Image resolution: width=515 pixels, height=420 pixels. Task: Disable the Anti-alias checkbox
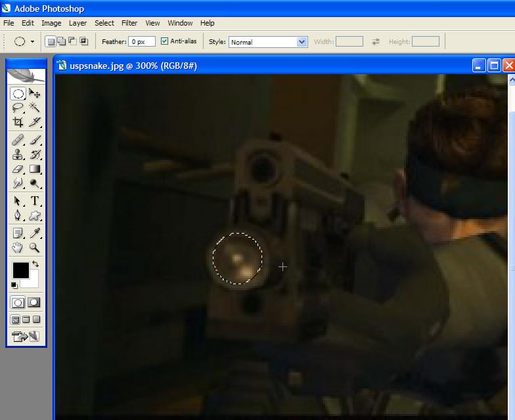click(x=164, y=41)
